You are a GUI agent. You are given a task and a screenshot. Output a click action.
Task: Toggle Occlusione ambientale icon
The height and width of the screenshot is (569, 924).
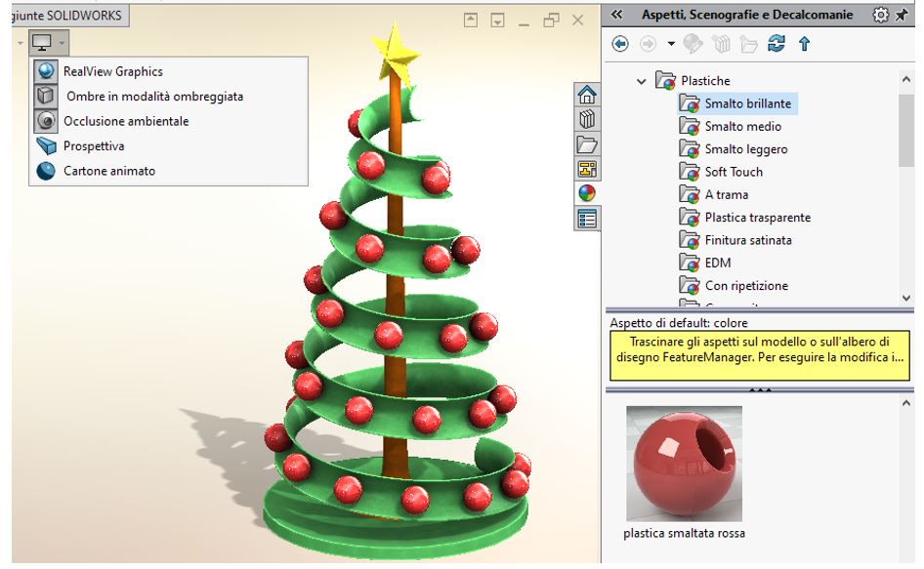coord(46,121)
